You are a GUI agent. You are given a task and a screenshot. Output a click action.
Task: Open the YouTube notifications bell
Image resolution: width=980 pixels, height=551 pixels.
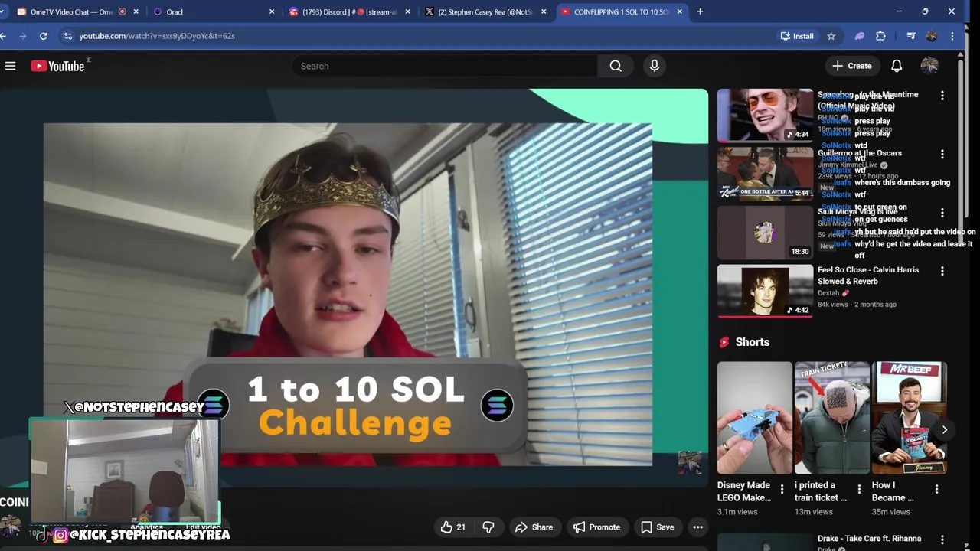(897, 66)
